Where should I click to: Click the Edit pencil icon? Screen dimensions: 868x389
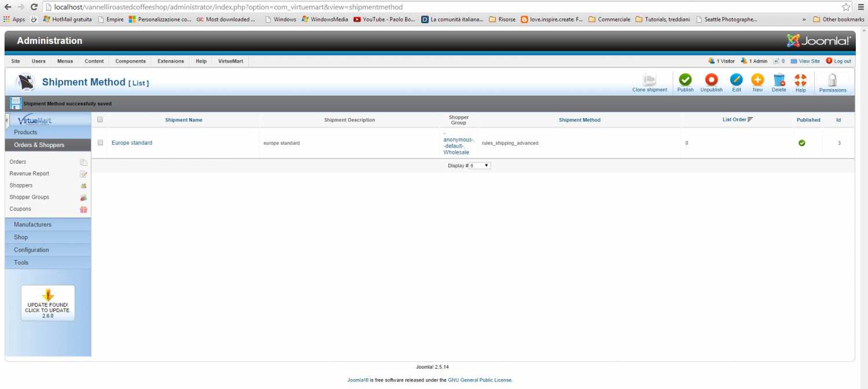736,80
